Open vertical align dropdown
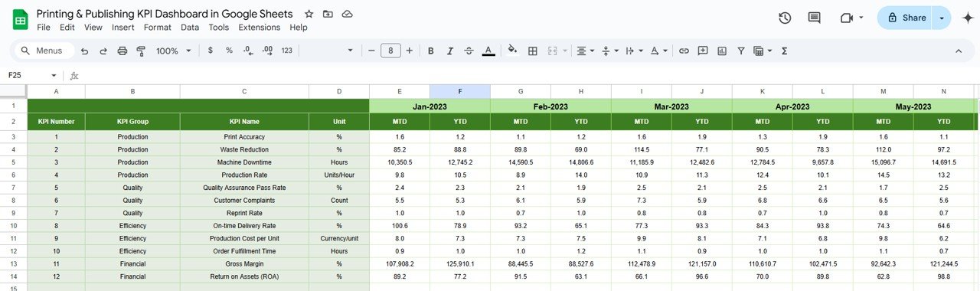Screen dimensions: 980x291 (x=609, y=51)
